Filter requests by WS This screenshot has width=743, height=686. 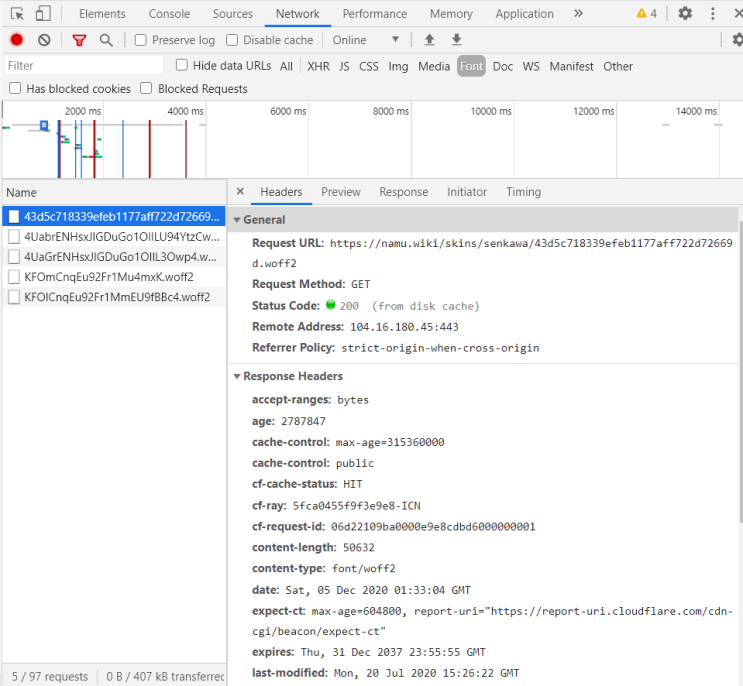[x=531, y=66]
